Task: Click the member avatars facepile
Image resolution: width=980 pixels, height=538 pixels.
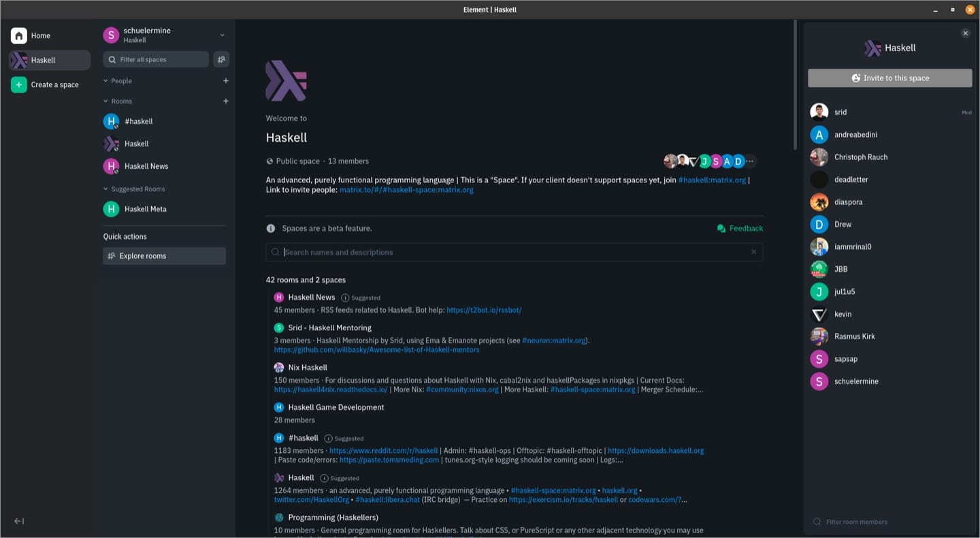Action: pos(710,161)
